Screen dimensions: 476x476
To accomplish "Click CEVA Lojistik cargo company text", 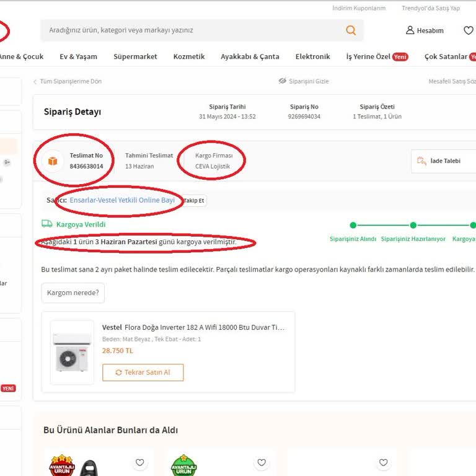I will (x=213, y=166).
